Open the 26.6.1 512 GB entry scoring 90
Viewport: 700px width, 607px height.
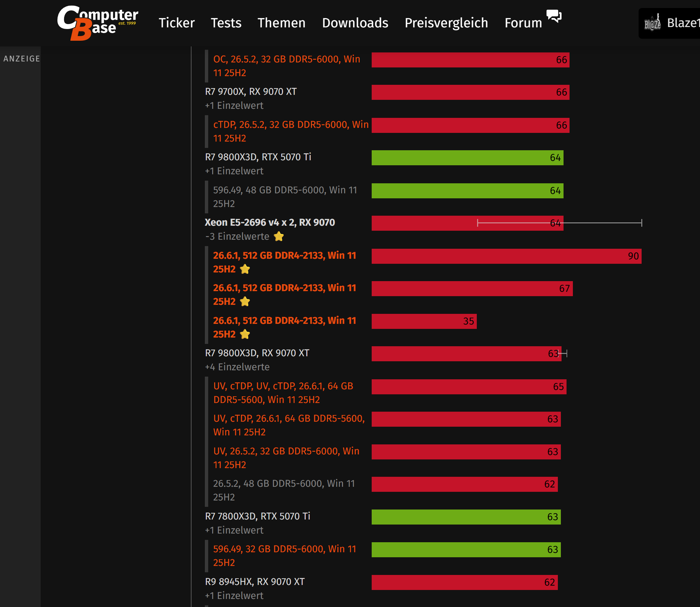(x=285, y=262)
